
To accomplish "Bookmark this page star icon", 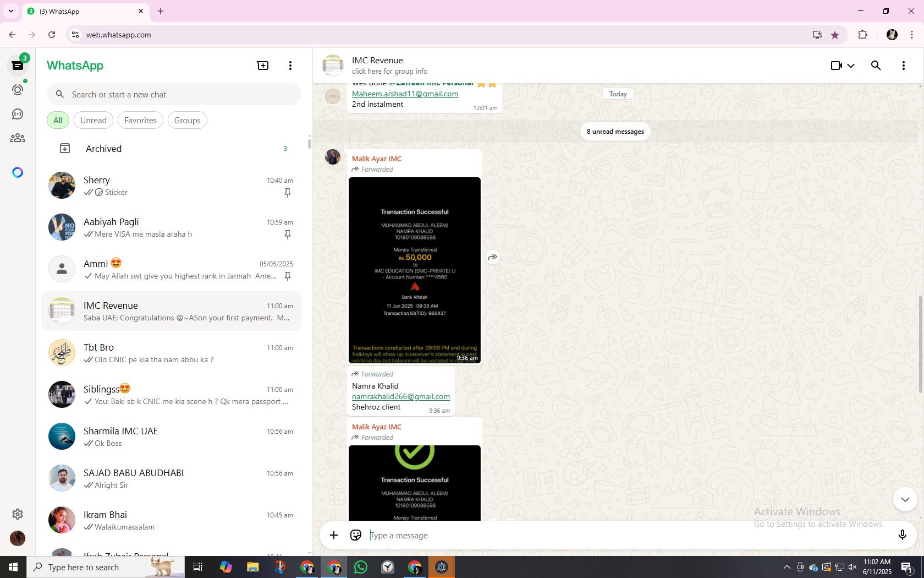I will point(835,35).
